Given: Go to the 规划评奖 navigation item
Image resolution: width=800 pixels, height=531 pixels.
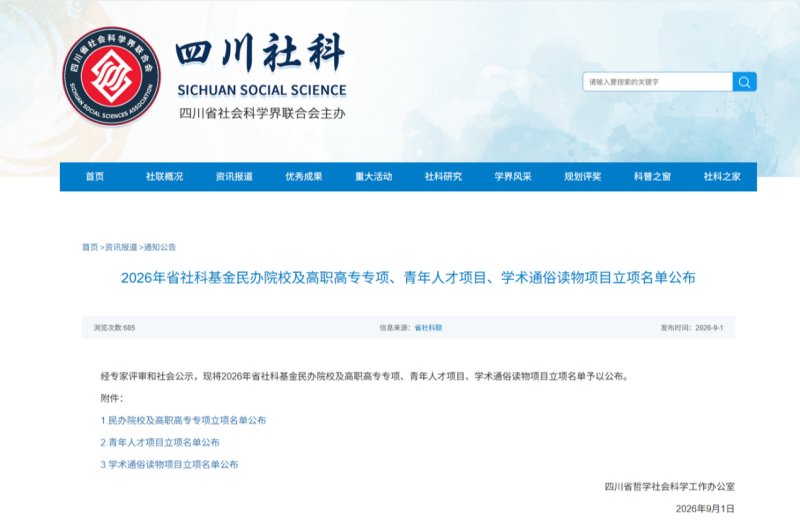Looking at the screenshot, I should [583, 176].
